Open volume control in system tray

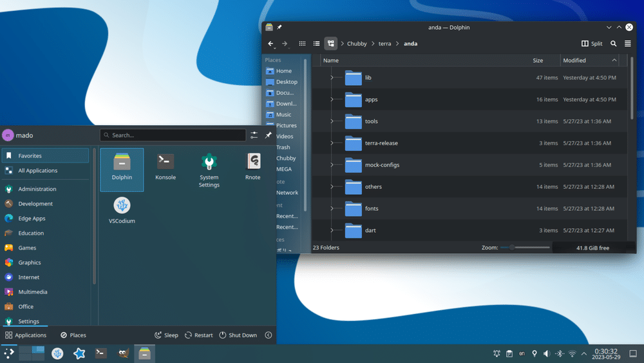(x=547, y=353)
